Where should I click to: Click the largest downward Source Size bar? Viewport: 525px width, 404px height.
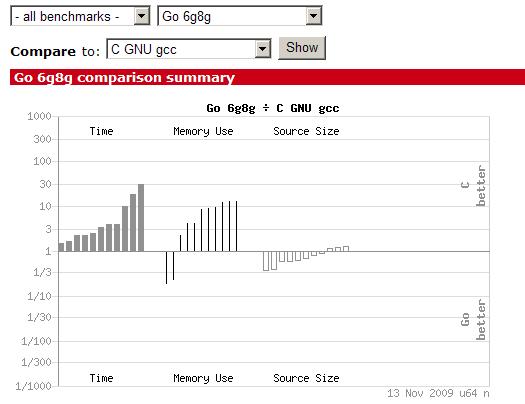pos(266,261)
